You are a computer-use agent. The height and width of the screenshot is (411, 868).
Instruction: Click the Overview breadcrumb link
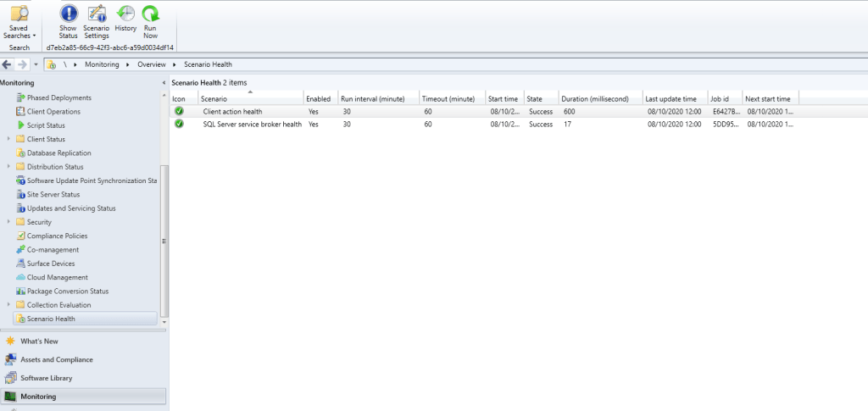pyautogui.click(x=151, y=64)
